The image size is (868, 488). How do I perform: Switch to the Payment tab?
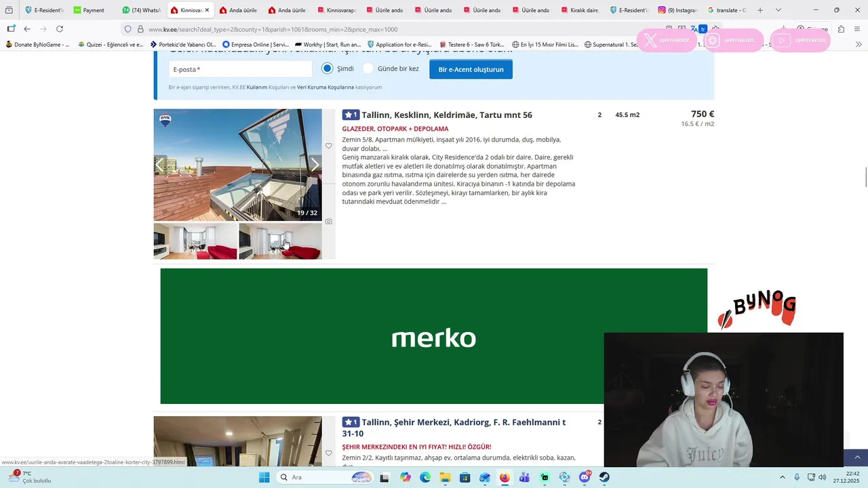point(94,10)
